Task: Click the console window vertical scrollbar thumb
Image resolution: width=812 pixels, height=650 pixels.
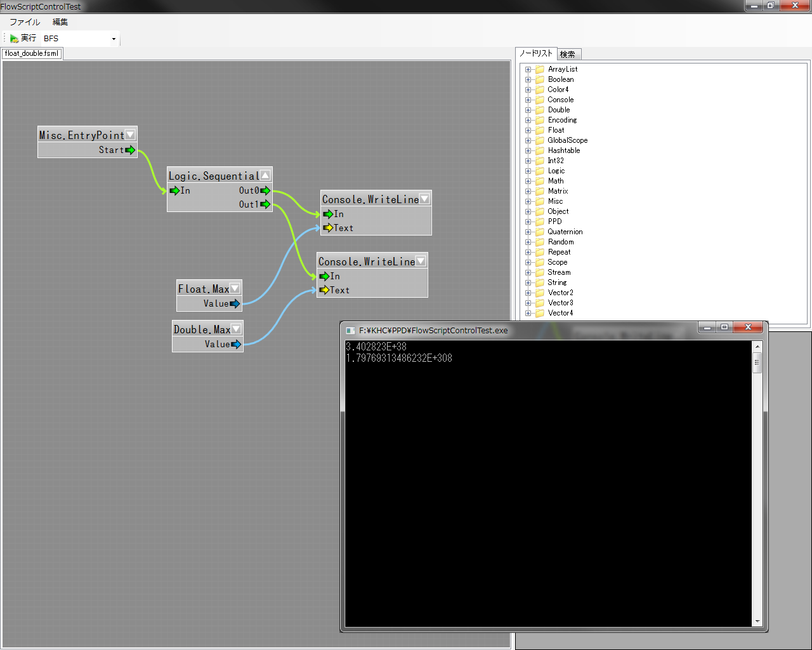Action: coord(756,363)
